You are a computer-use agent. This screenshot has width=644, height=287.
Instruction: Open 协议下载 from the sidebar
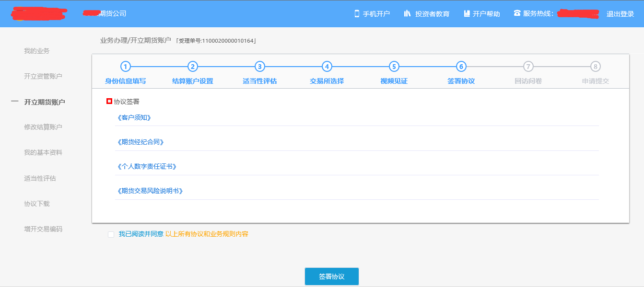click(x=37, y=204)
